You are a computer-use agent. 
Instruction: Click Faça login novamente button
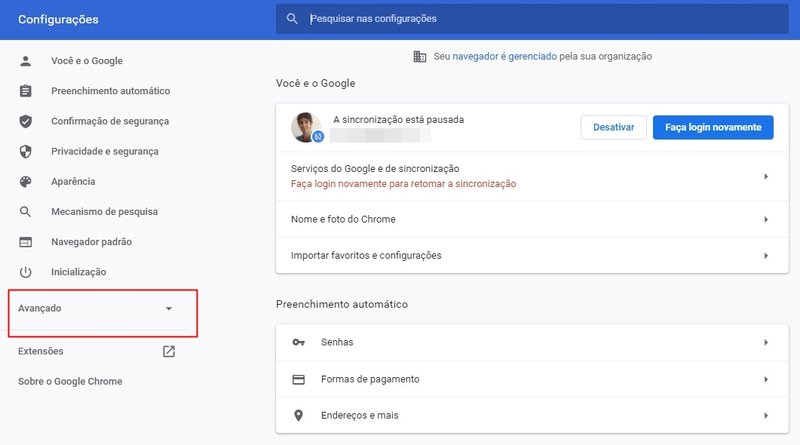[713, 127]
